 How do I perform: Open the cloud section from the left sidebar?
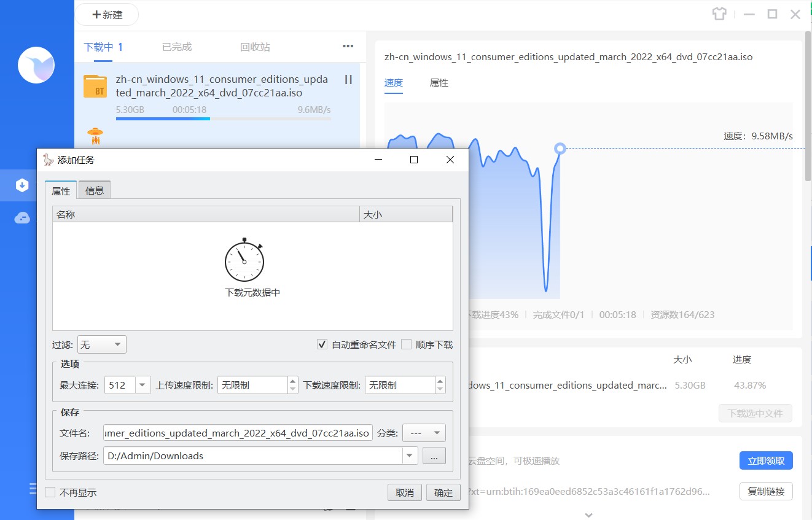pos(21,217)
